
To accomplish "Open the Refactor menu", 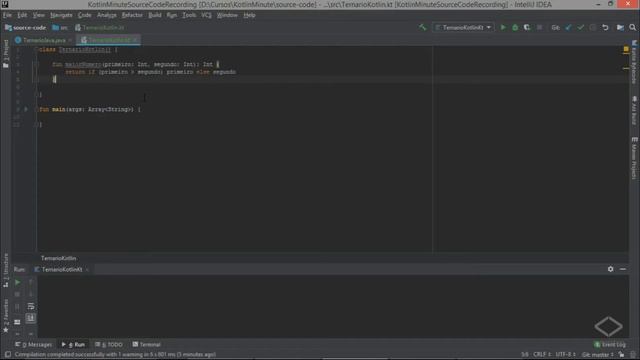I will 132,15.
